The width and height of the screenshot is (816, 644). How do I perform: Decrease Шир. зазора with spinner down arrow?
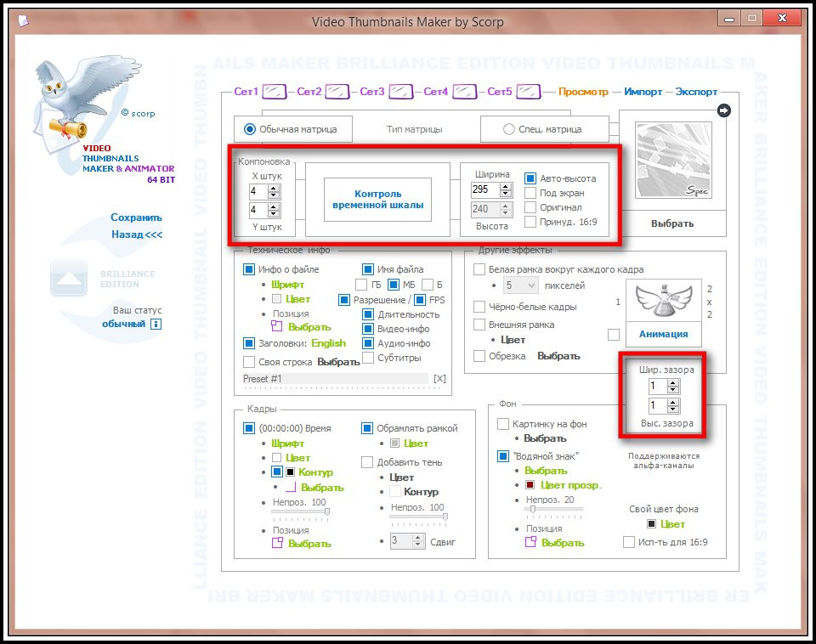click(x=673, y=390)
